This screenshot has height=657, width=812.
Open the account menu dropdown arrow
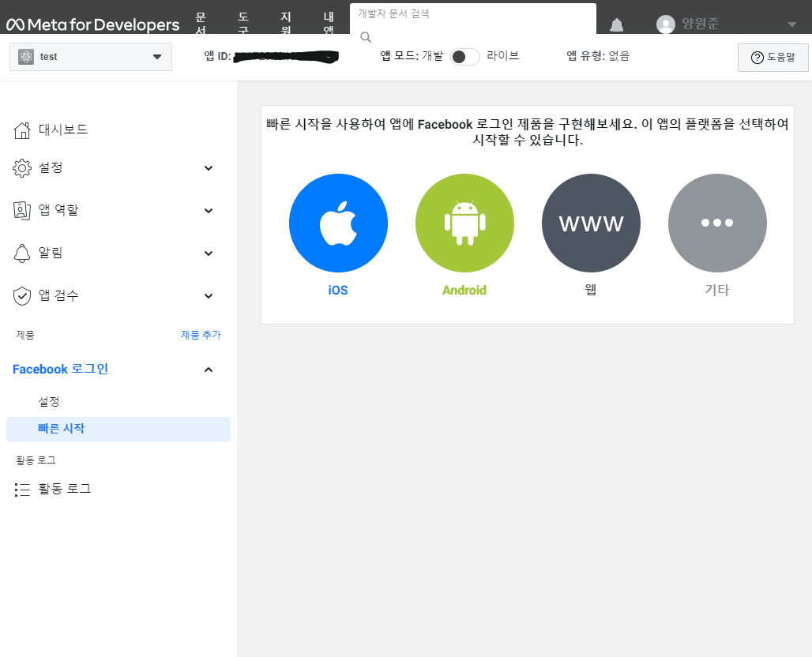coord(792,24)
